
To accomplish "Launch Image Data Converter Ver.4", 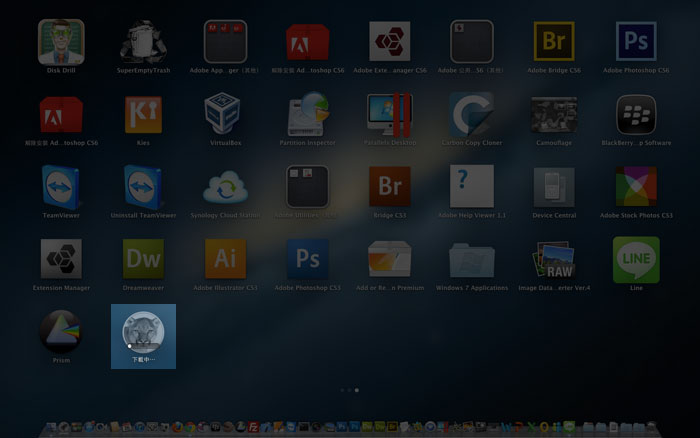I will 554,259.
